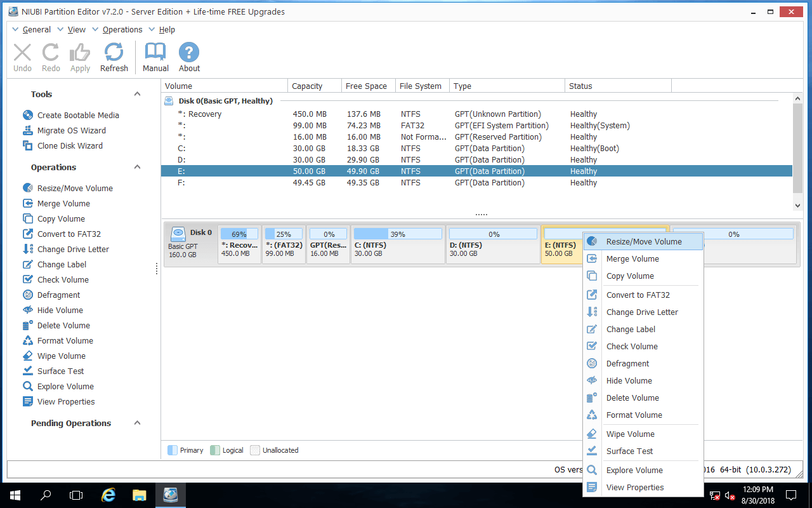Open the About dialog icon
This screenshot has height=508, width=812.
point(189,52)
